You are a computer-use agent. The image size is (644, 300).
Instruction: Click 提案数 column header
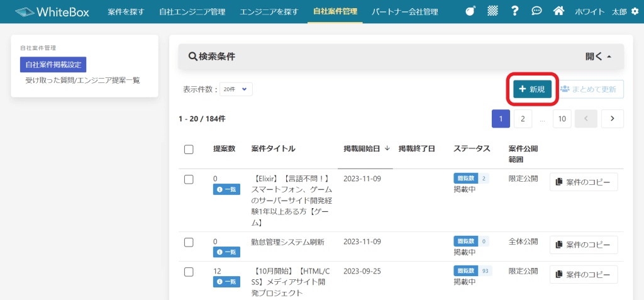[x=225, y=149]
